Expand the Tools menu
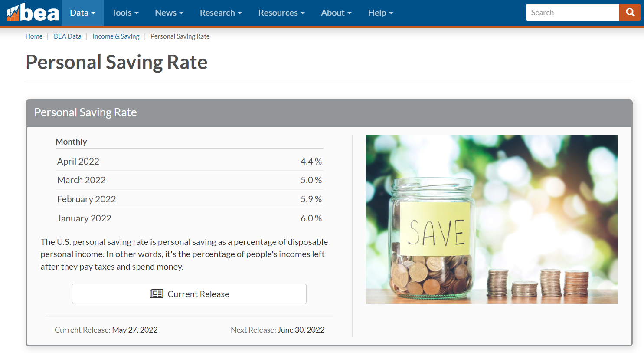Screen dimensions: 644x353 [125, 13]
